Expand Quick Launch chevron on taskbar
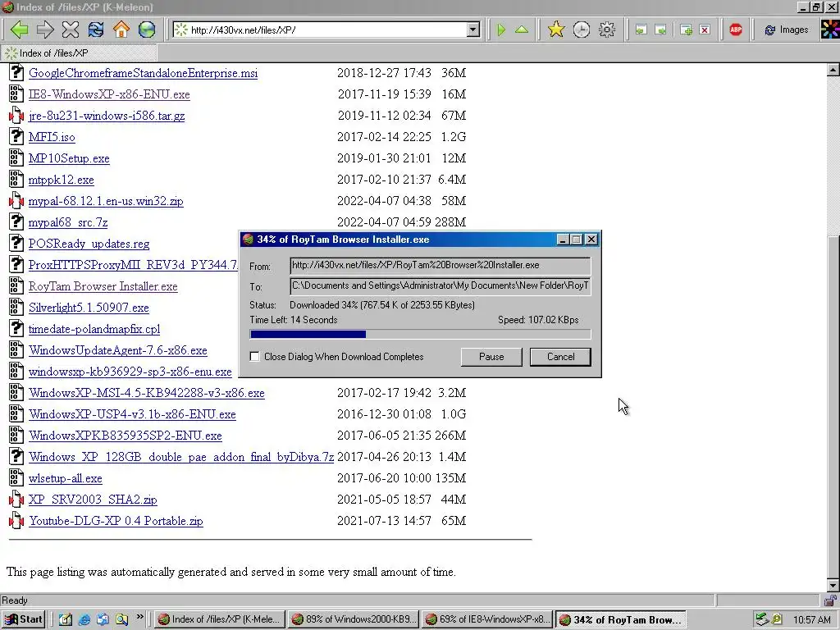 139,617
